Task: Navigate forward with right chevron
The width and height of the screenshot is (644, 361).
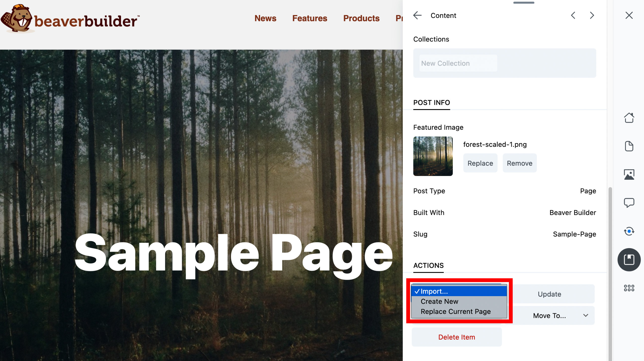Action: (591, 15)
